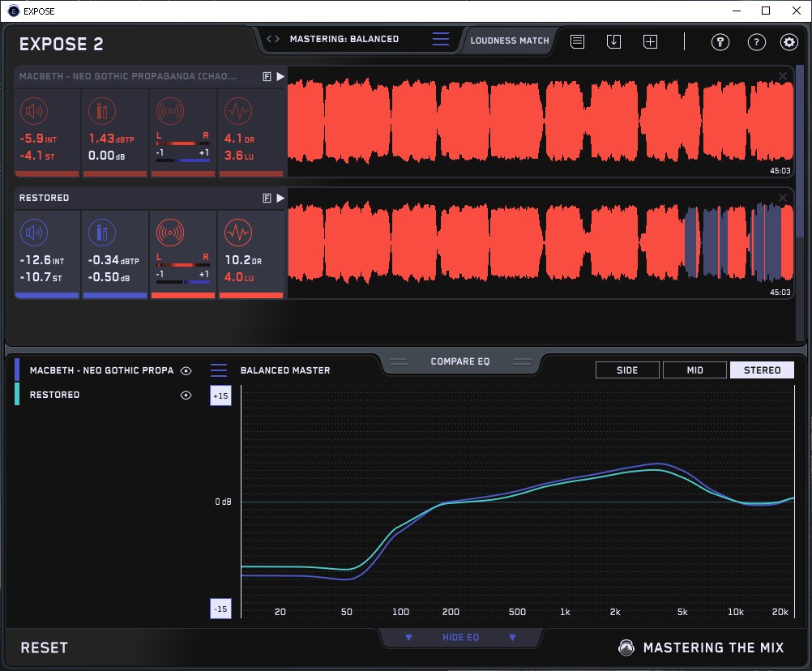The width and height of the screenshot is (812, 671).
Task: Open the Balanced Master EQ reference menu
Action: [x=219, y=370]
